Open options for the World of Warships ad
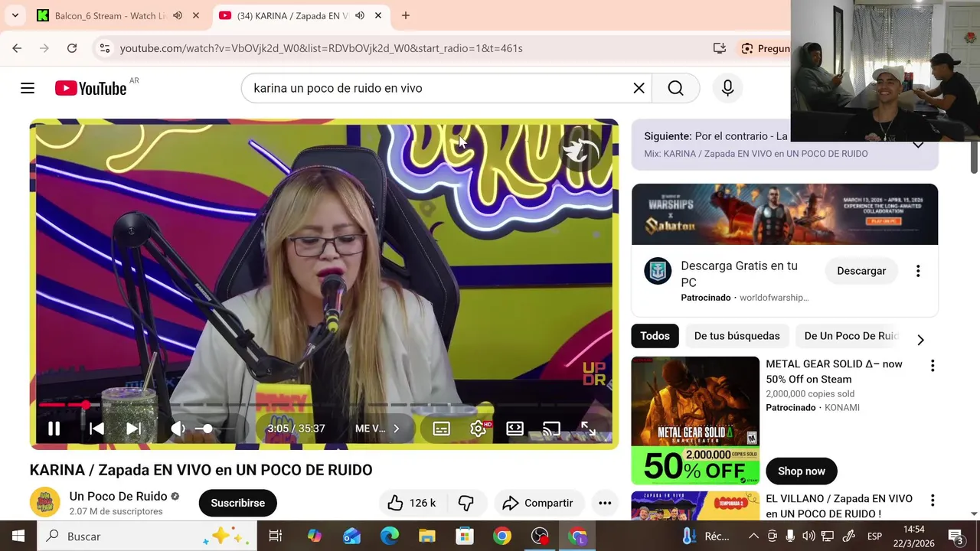 coord(918,271)
